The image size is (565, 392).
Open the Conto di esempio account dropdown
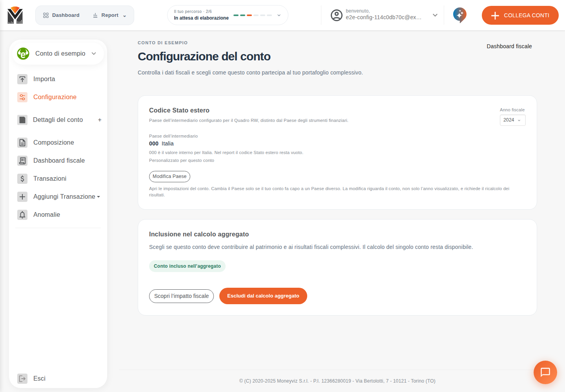(x=94, y=54)
